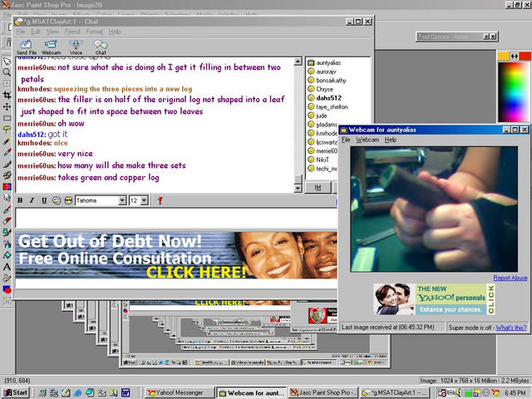
Task: Open the emoticon smiley picker
Action: (x=57, y=200)
